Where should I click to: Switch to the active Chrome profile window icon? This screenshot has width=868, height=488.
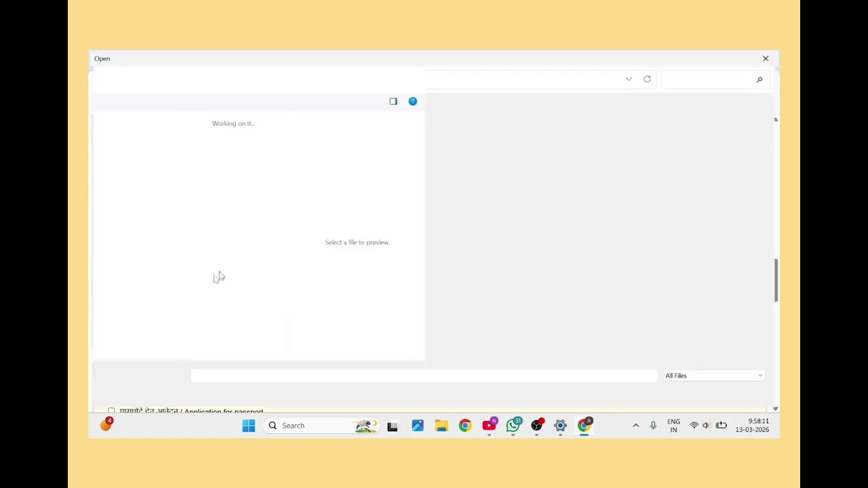pos(585,425)
